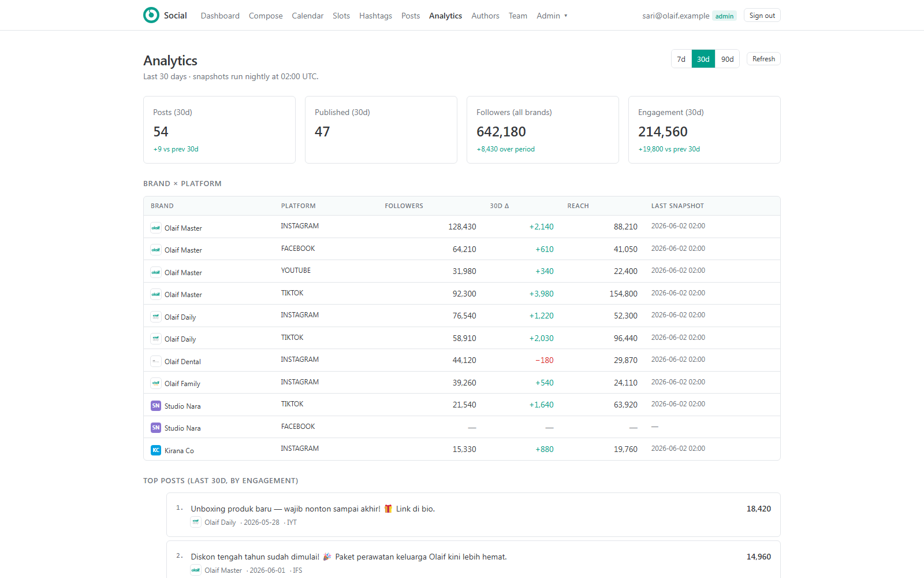This screenshot has height=578, width=924.
Task: Click the brand icon in the Olaif Daily Instagram row
Action: tap(156, 317)
